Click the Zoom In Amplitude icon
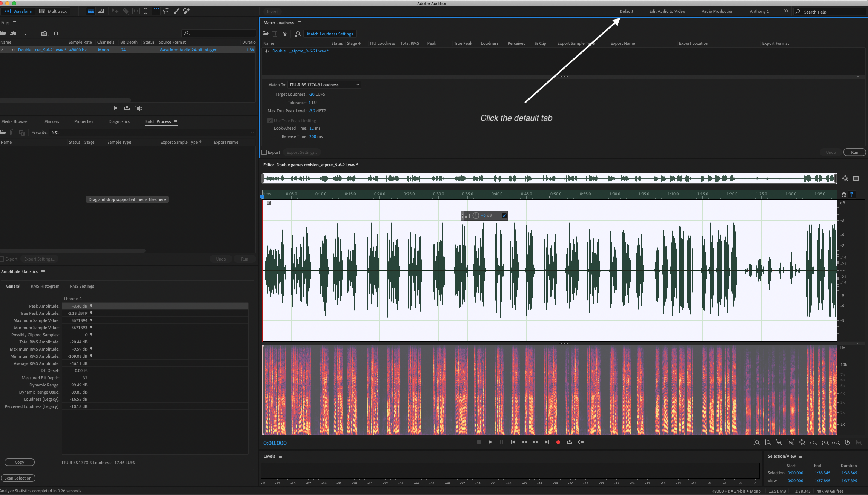 pyautogui.click(x=756, y=443)
